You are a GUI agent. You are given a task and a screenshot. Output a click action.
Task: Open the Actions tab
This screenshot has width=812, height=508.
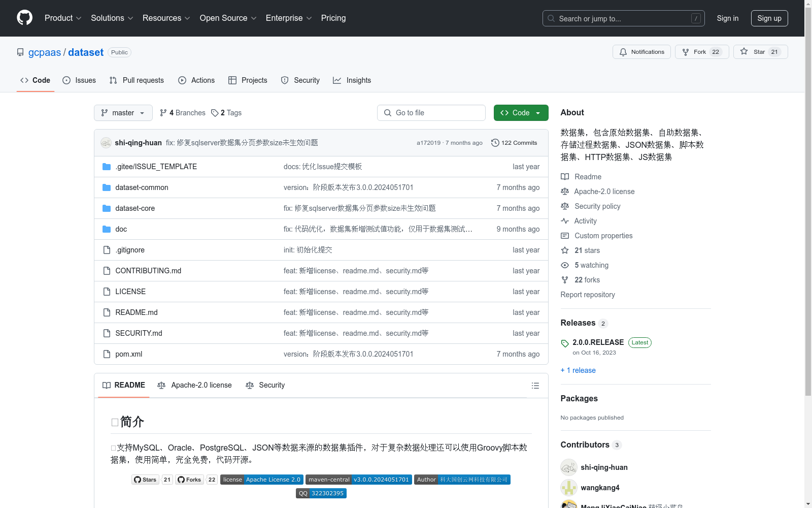(196, 80)
